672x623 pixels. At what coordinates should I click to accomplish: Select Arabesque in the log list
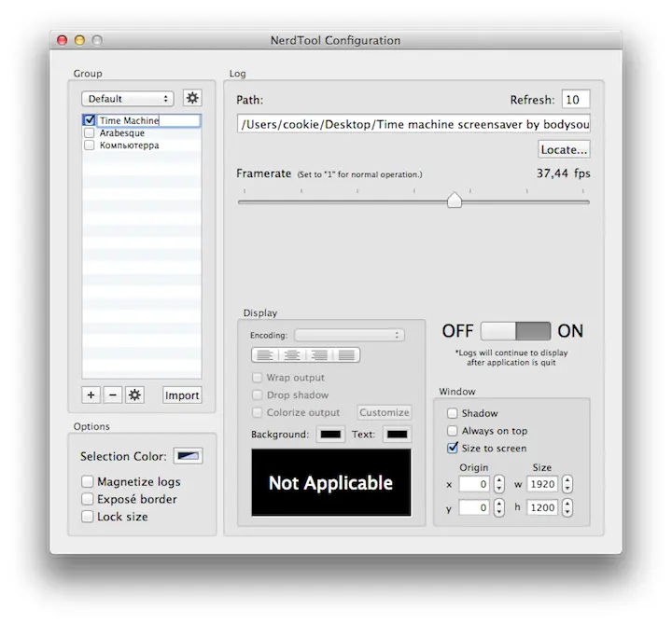pos(122,132)
